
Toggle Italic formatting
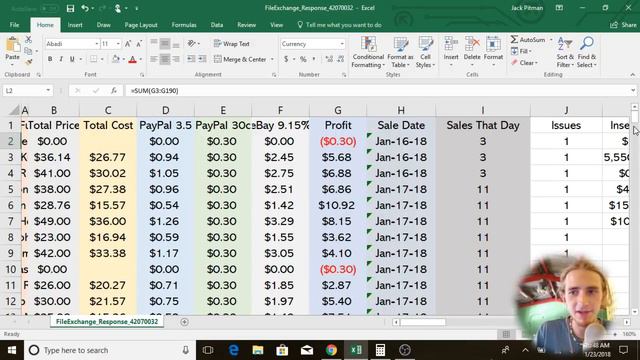point(61,59)
